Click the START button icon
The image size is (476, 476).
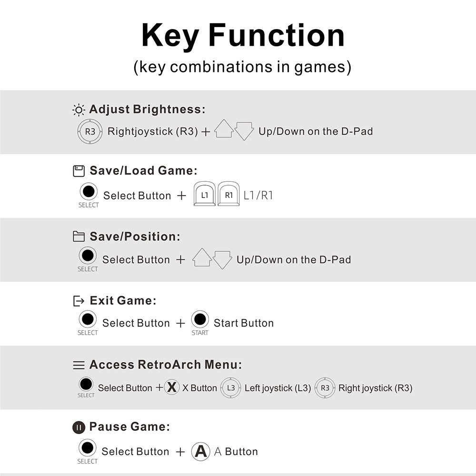[200, 319]
